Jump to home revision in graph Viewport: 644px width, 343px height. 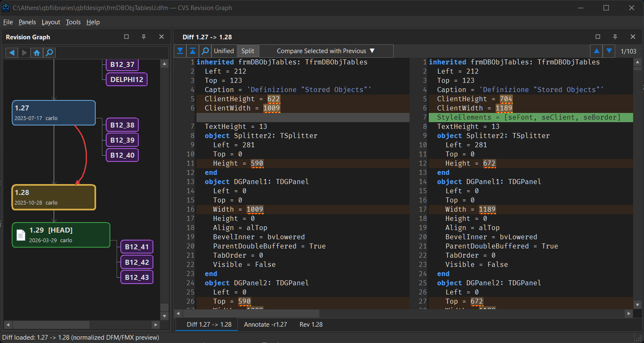point(37,53)
